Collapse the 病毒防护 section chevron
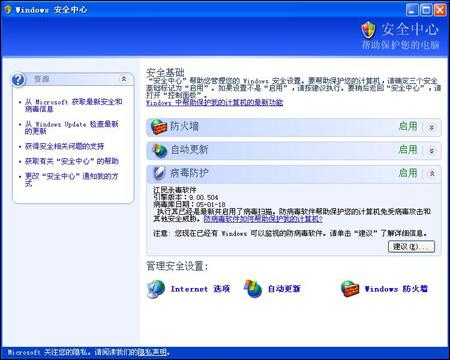 [x=432, y=173]
